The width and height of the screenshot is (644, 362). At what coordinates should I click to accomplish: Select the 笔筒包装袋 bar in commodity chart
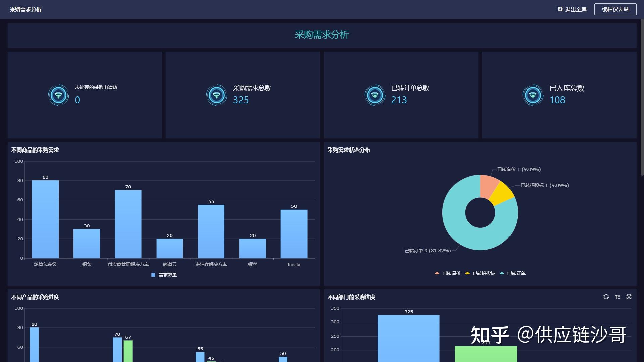coord(45,220)
